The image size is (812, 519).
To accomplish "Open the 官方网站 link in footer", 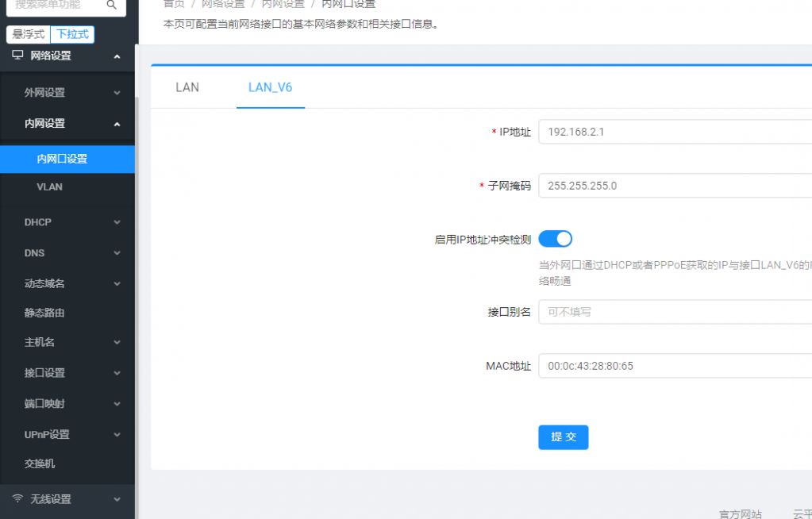I will tap(740, 513).
